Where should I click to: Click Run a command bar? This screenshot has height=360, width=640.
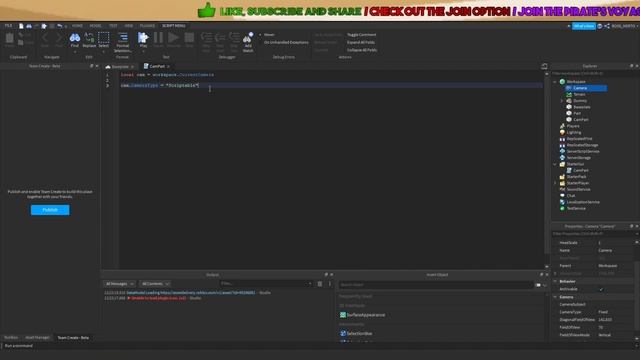(318, 346)
